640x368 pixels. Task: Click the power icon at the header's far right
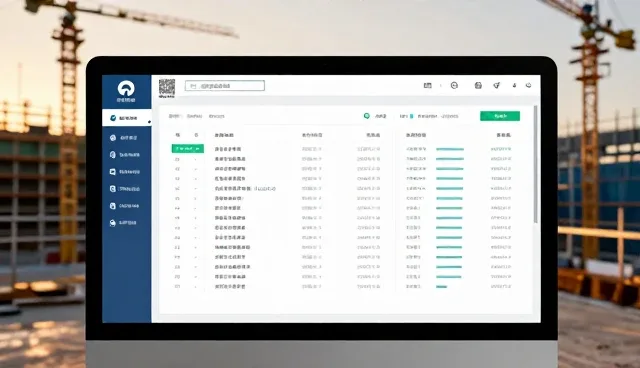click(x=529, y=85)
